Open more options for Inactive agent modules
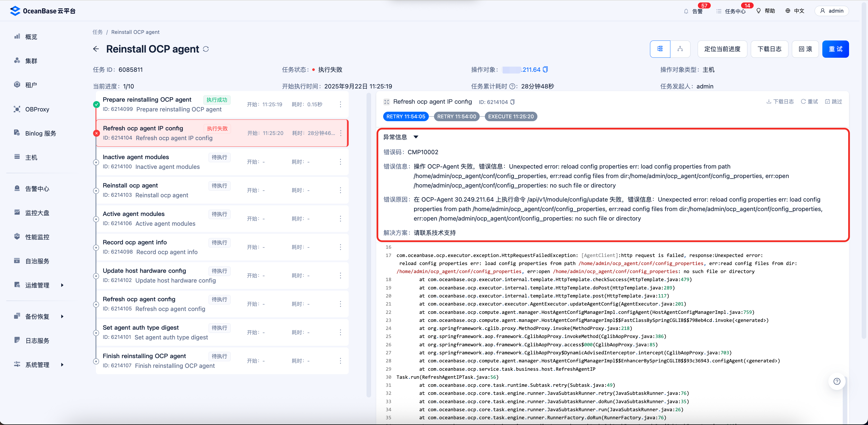The height and width of the screenshot is (425, 868). click(x=340, y=162)
